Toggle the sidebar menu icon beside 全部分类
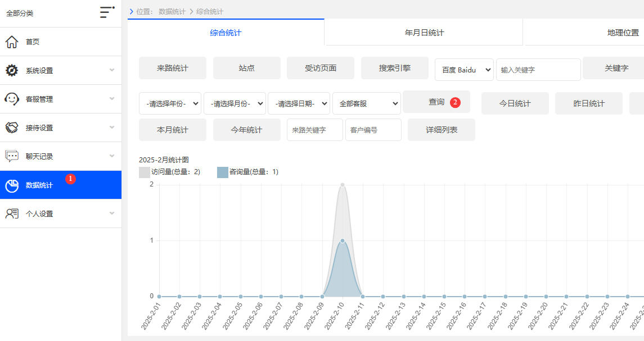This screenshot has width=644, height=341. (x=107, y=12)
